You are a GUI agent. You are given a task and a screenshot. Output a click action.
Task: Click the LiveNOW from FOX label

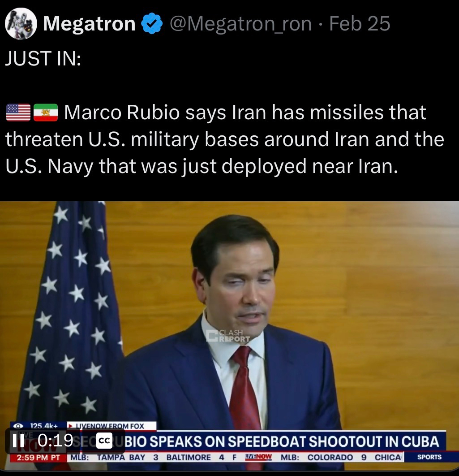(x=112, y=426)
